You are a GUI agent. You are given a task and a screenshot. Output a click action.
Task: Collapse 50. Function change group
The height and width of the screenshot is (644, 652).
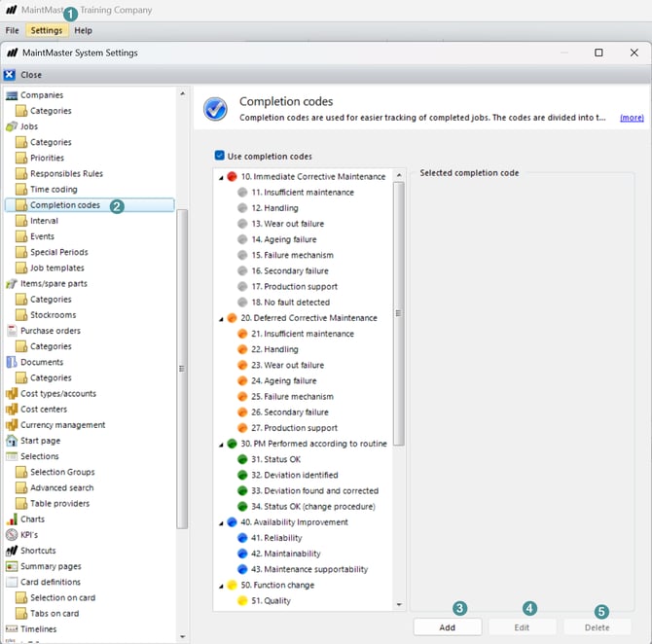(x=221, y=586)
